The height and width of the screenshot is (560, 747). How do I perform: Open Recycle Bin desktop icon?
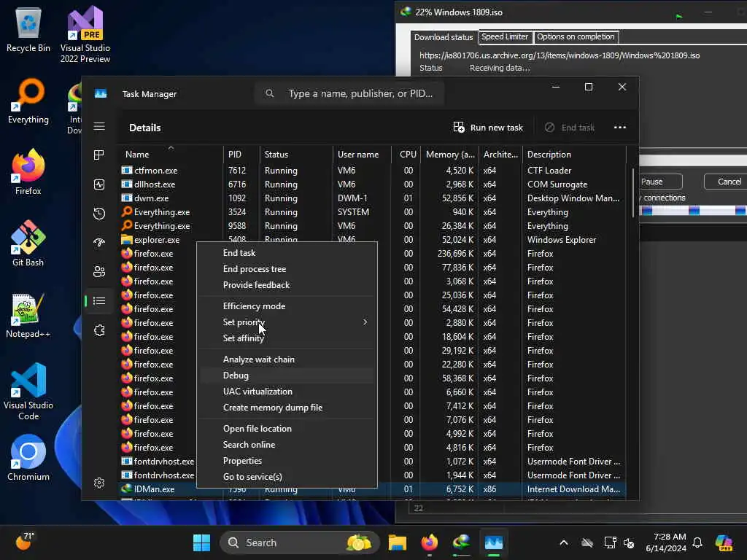[28, 30]
